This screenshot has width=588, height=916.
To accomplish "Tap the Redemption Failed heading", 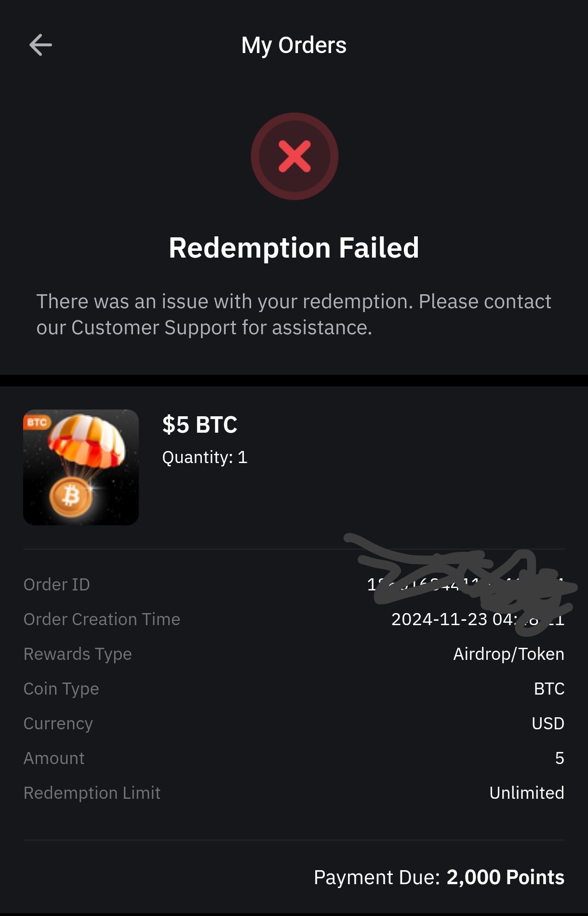I will (x=294, y=248).
